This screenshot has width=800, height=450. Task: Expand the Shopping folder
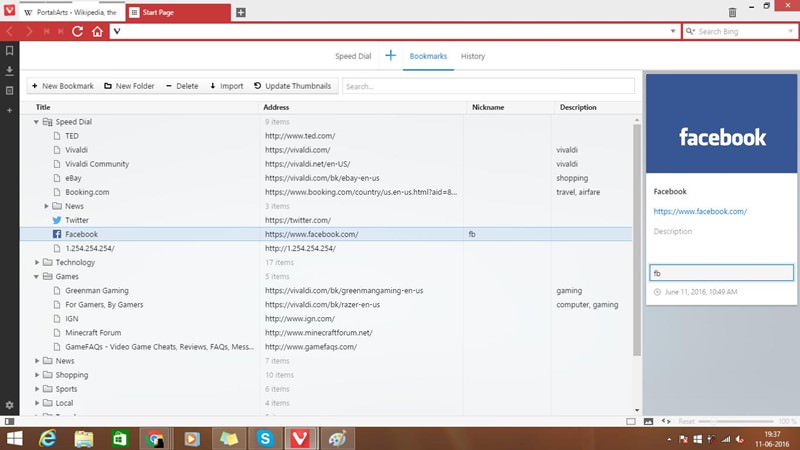coord(37,375)
